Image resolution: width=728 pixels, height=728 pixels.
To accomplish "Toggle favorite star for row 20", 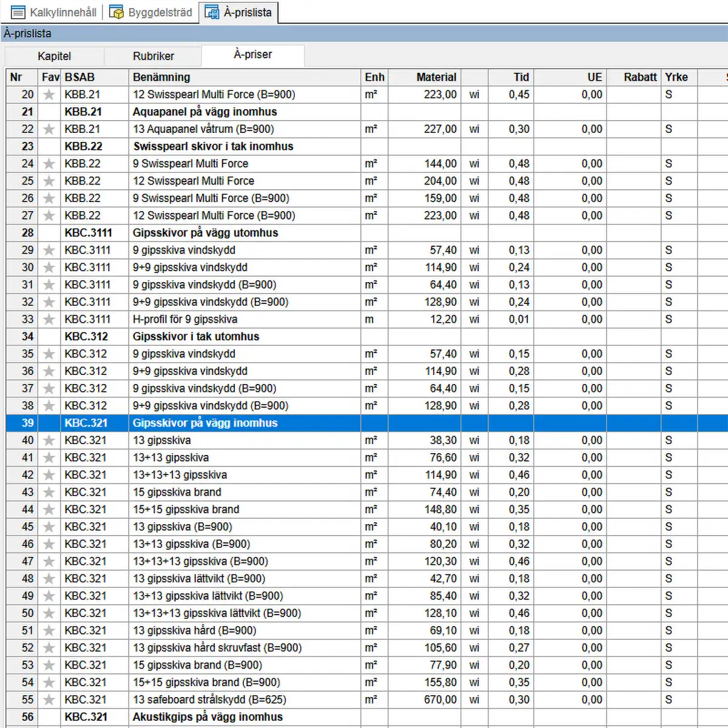I will pos(49,95).
